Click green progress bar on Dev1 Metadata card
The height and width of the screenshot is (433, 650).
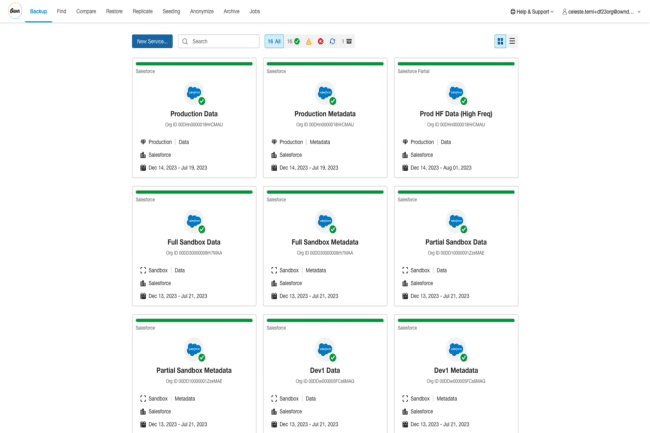456,320
